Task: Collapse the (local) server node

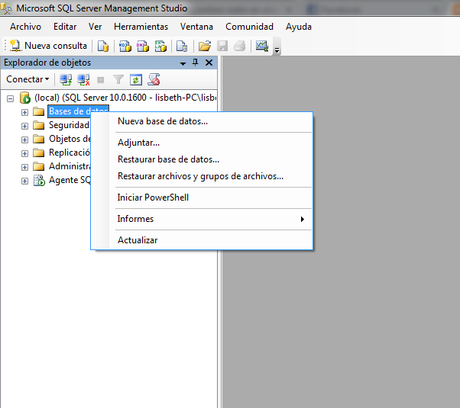Action: tap(11, 98)
